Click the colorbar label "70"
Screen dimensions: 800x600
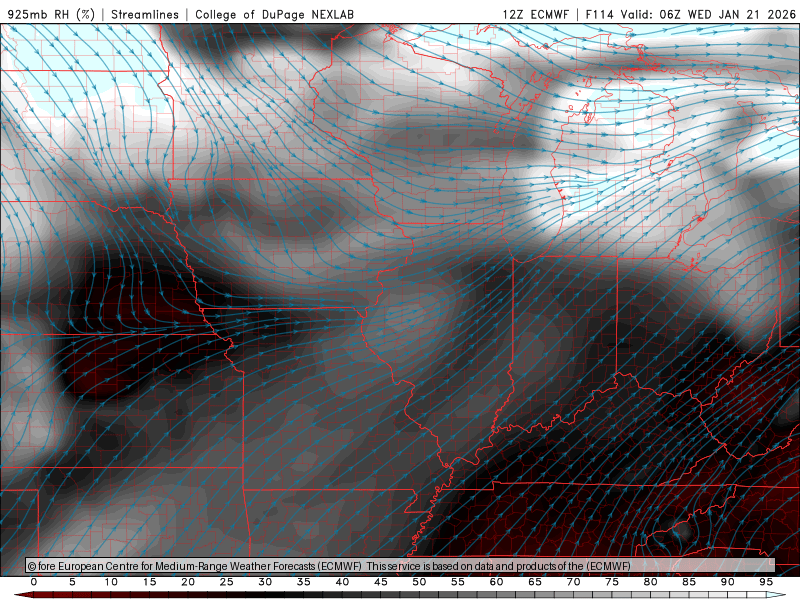pyautogui.click(x=573, y=582)
